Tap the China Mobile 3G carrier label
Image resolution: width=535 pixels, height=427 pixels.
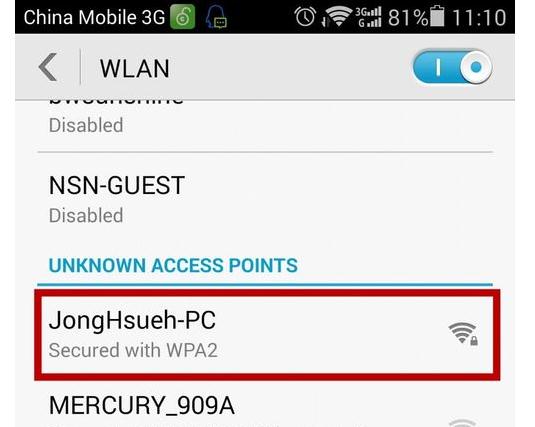95,17
